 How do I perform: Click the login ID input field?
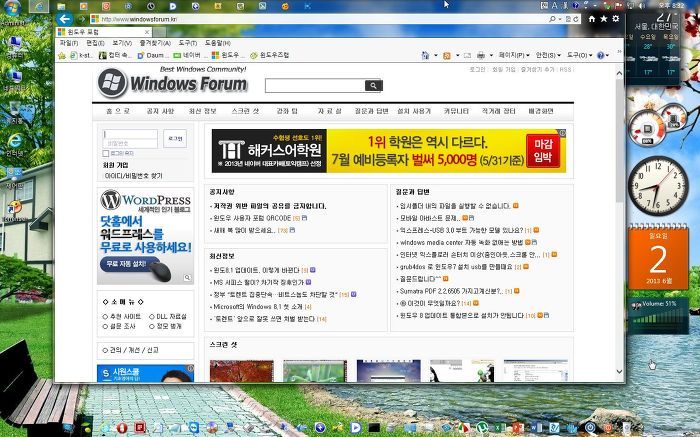tap(130, 134)
